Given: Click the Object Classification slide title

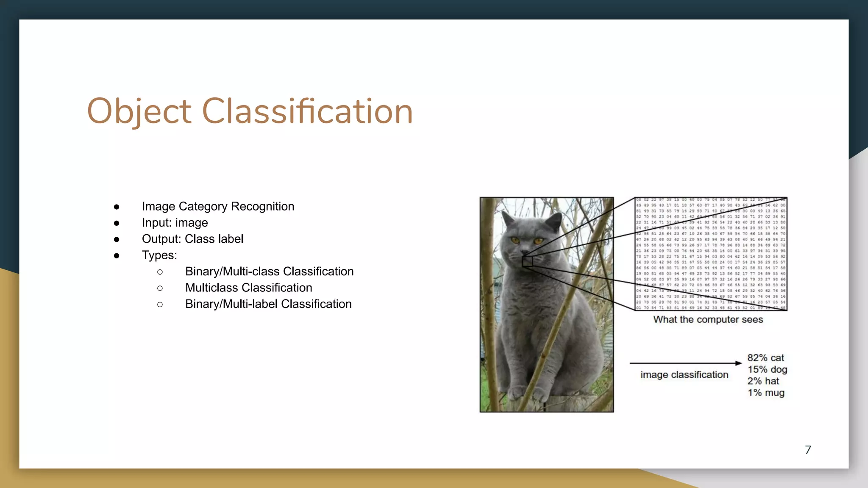Looking at the screenshot, I should coord(250,111).
